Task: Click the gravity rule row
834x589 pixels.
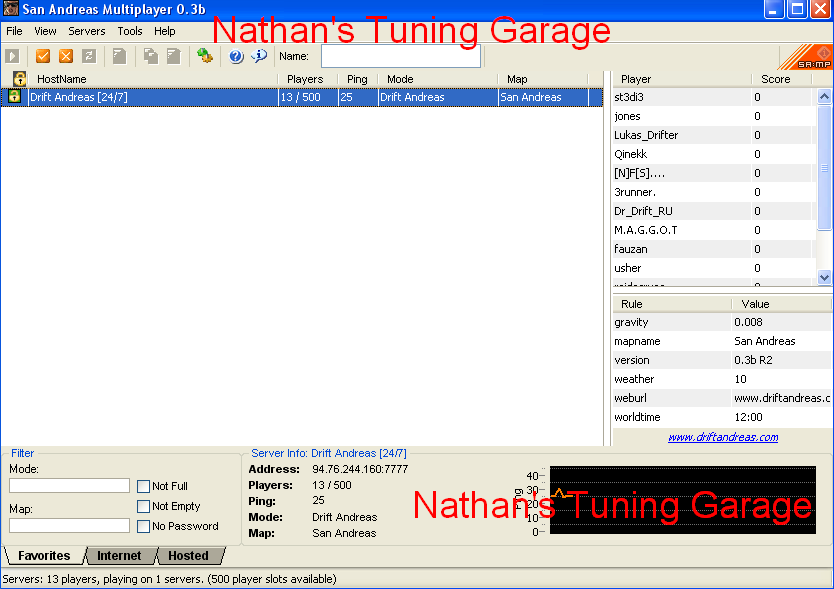Action: 722,322
